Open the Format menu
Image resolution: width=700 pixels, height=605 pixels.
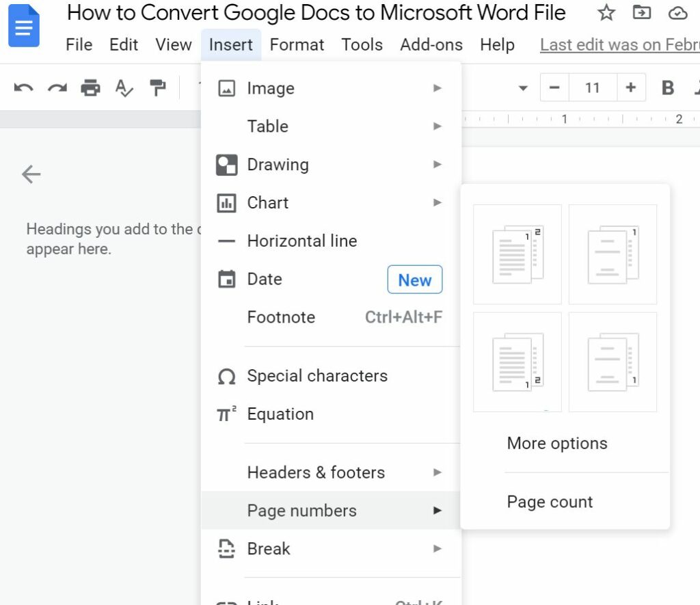pyautogui.click(x=297, y=44)
